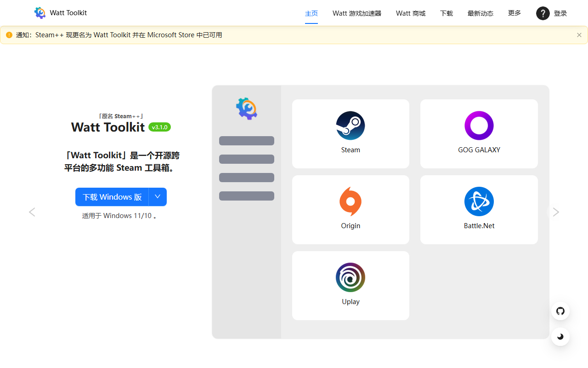
Task: Open the 更多 menu
Action: (514, 13)
